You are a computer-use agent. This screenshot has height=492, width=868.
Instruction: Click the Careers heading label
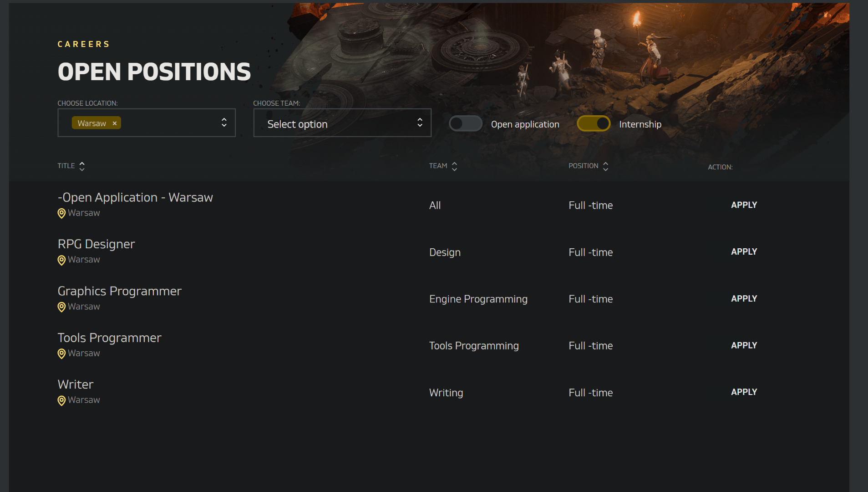84,44
